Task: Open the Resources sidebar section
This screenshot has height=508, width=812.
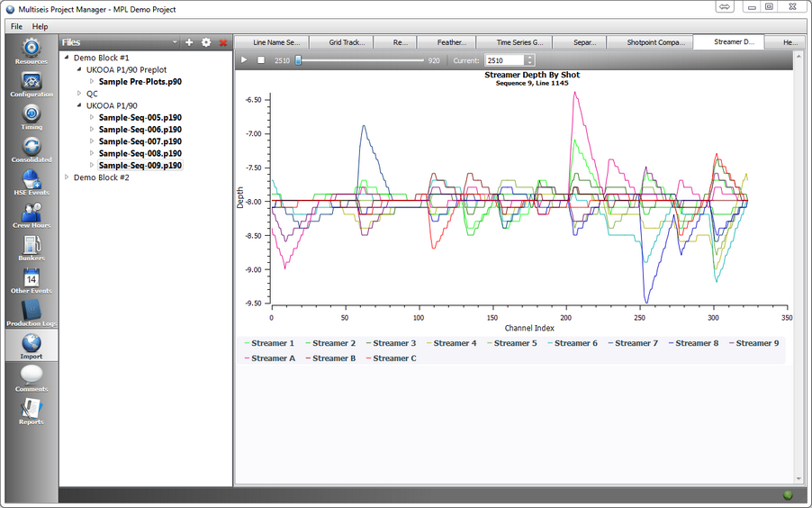Action: [x=32, y=51]
